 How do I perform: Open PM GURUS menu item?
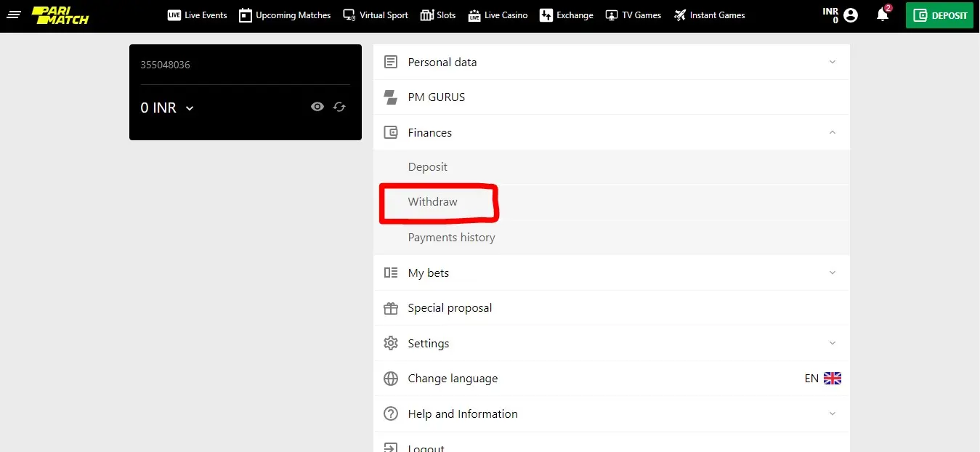point(612,97)
